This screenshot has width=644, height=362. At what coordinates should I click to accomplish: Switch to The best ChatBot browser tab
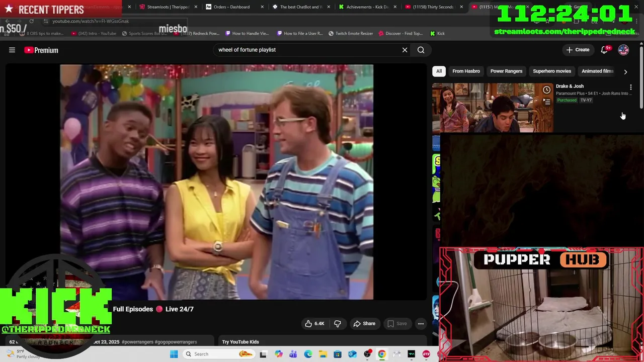click(301, 7)
